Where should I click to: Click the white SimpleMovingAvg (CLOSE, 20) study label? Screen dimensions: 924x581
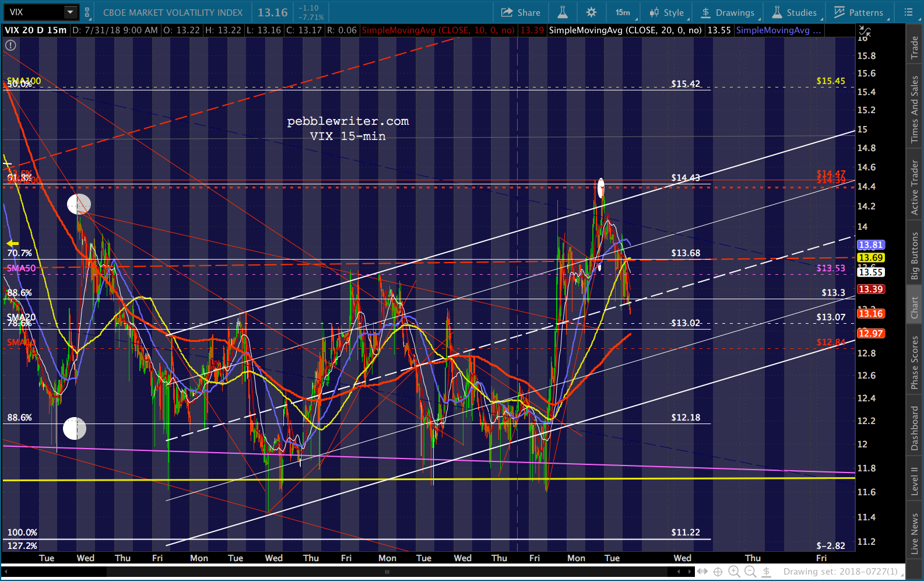626,30
